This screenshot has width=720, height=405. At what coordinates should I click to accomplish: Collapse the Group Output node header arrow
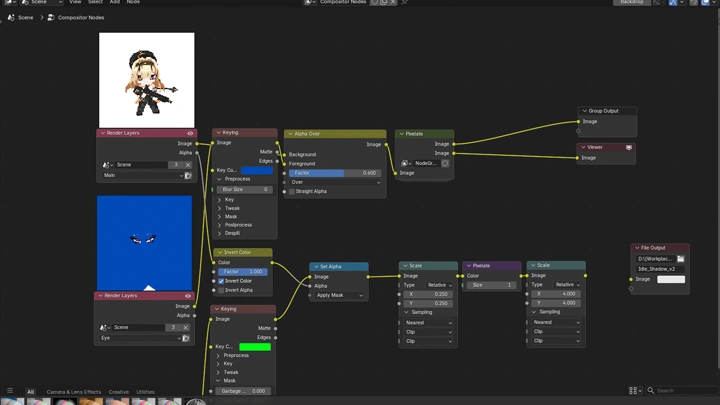point(585,111)
